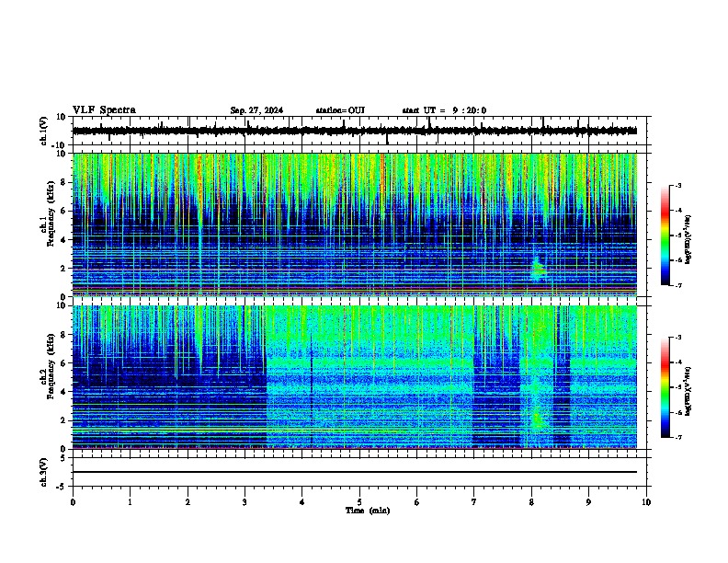
Task: Click time axis tick label "9"
Action: (x=588, y=502)
